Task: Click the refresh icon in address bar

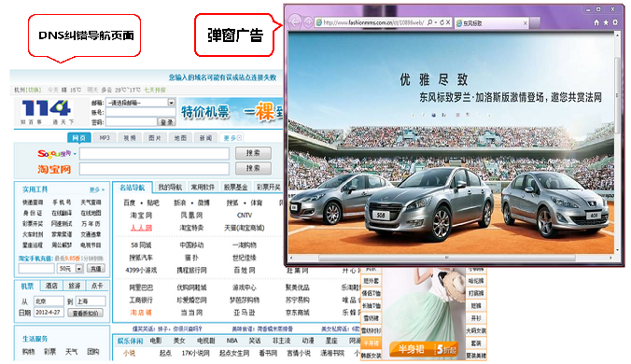Action: point(442,22)
